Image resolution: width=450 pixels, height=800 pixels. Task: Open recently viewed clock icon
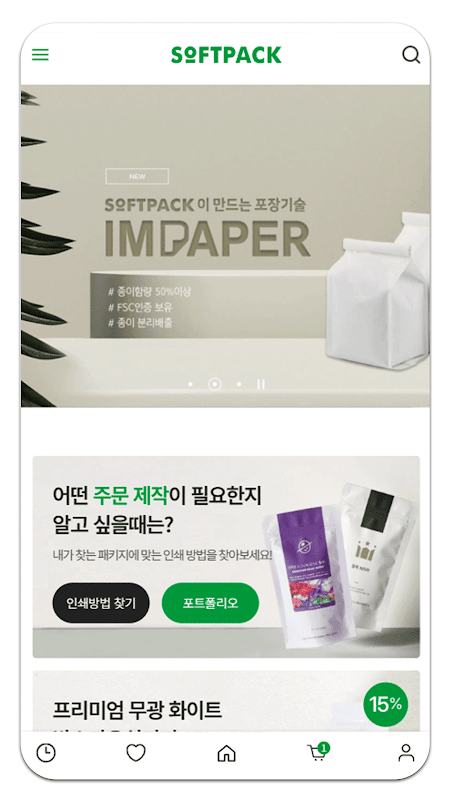coord(46,753)
